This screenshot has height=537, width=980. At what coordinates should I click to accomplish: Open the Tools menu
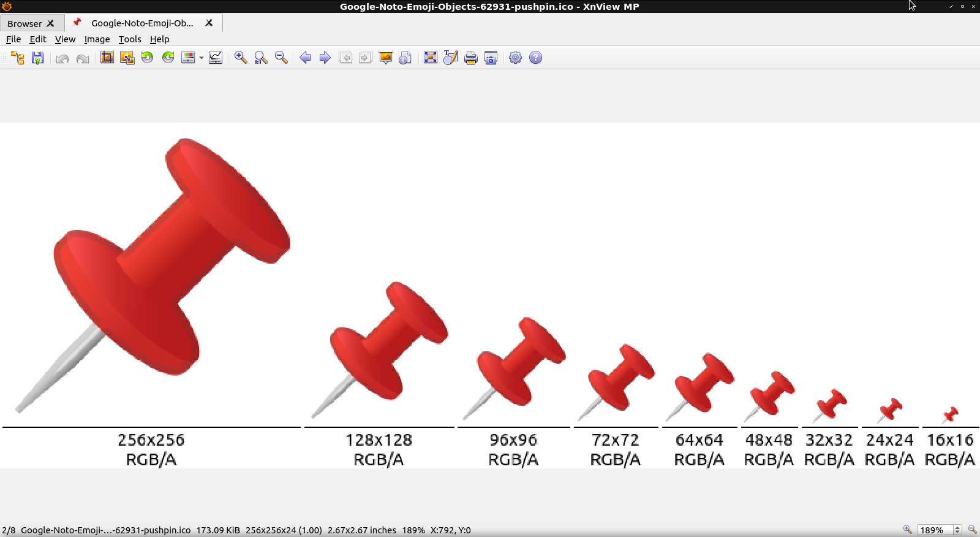[130, 39]
